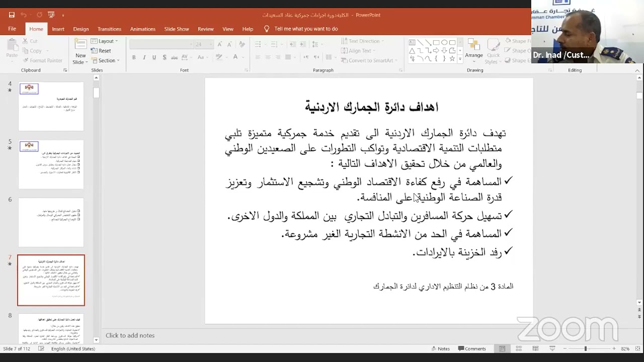Switch to Slide Sorter view icon
This screenshot has width=644, height=362.
click(x=519, y=349)
